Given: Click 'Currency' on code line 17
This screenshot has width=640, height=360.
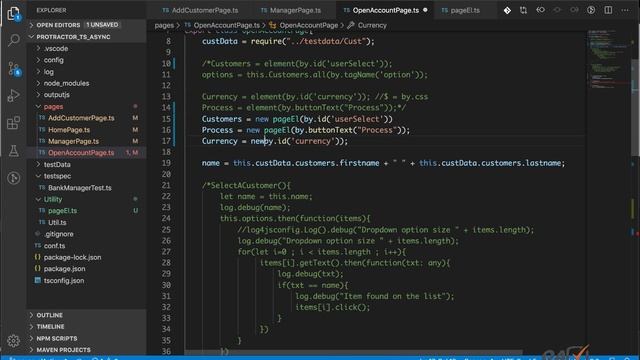Looking at the screenshot, I should [219, 141].
